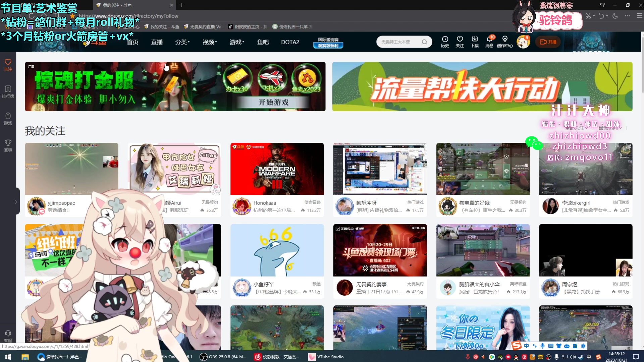
Task: Open 卷宝真的好饿 stream thumbnail
Action: [483, 169]
